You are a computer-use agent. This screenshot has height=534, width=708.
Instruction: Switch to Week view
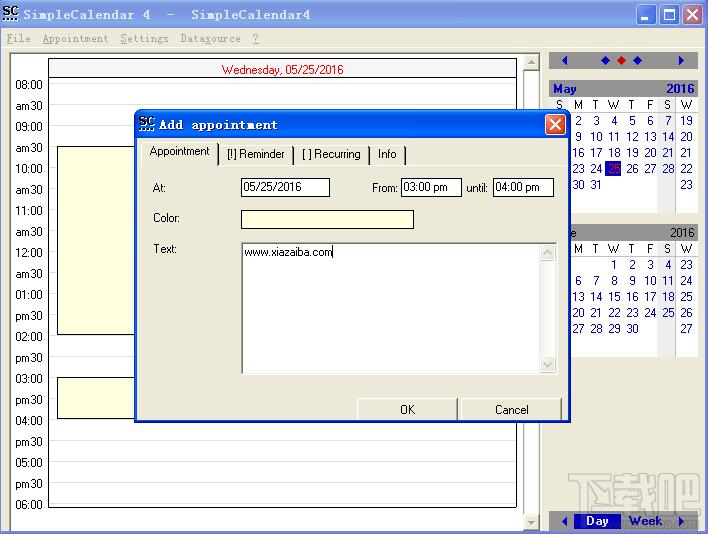[645, 521]
